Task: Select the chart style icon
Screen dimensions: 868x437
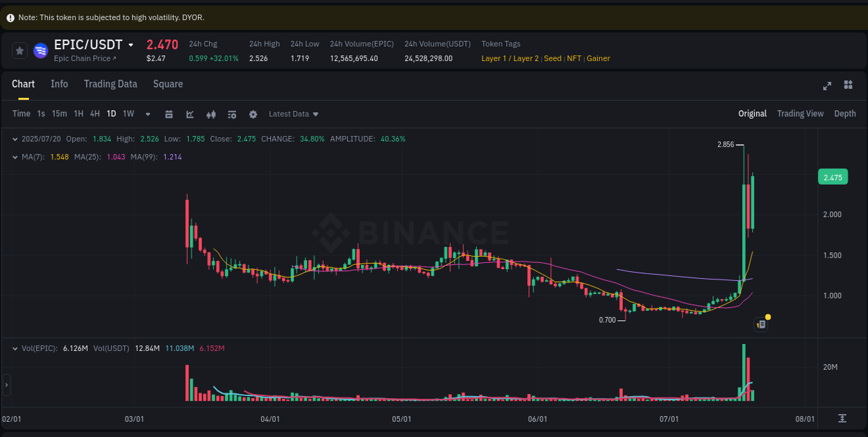Action: [x=190, y=114]
